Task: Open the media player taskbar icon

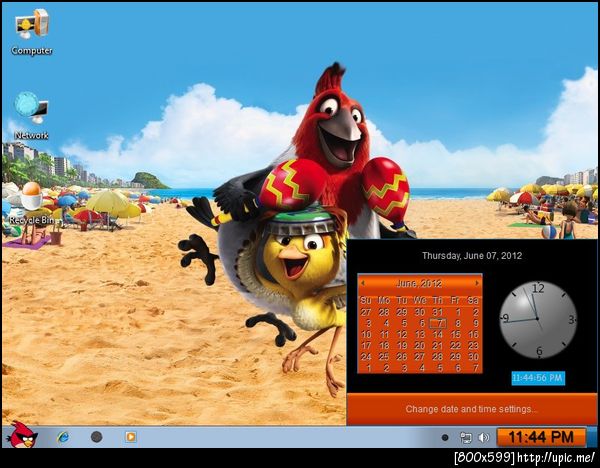Action: tap(130, 437)
